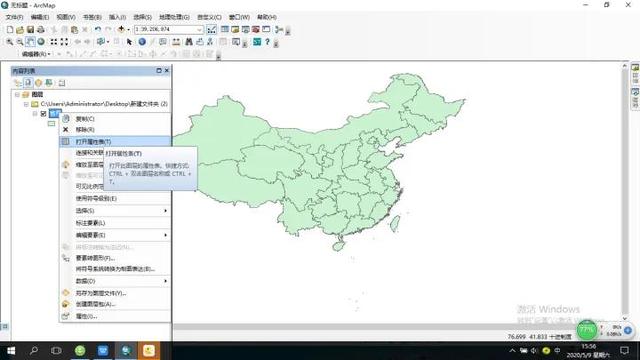Select the Pan hand tool
The image size is (640, 360).
(x=30, y=42)
